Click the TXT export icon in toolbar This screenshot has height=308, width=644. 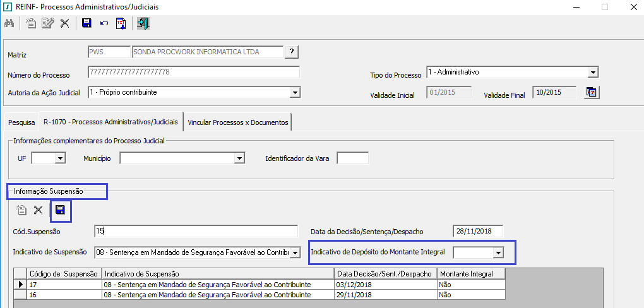point(121,24)
